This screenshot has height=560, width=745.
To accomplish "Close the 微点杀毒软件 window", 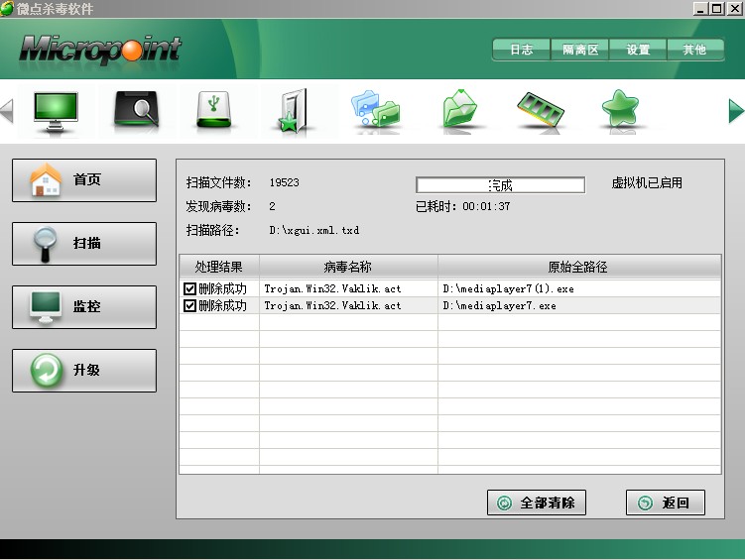I will click(734, 9).
